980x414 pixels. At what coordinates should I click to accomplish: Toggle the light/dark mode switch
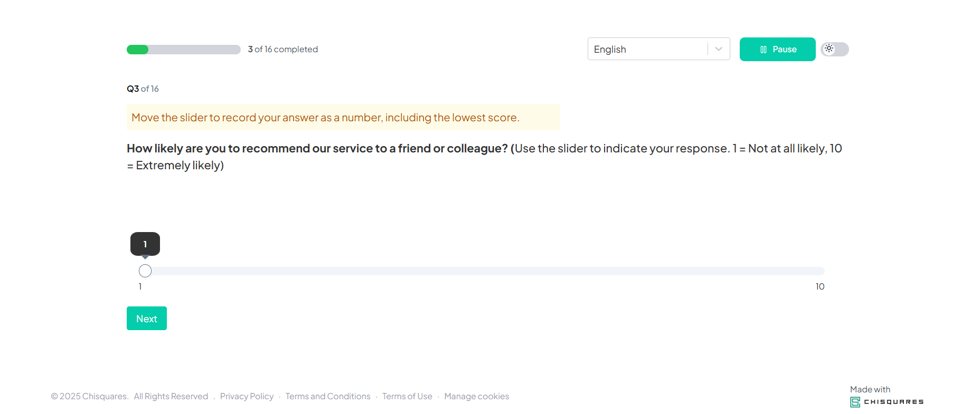coord(835,49)
